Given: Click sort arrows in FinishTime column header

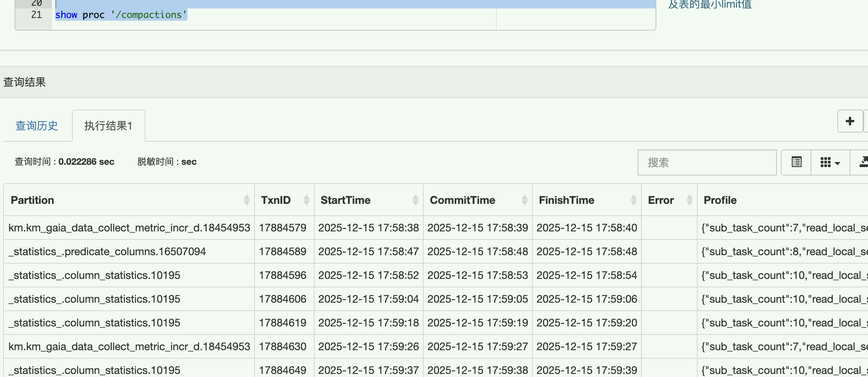Looking at the screenshot, I should (x=633, y=200).
